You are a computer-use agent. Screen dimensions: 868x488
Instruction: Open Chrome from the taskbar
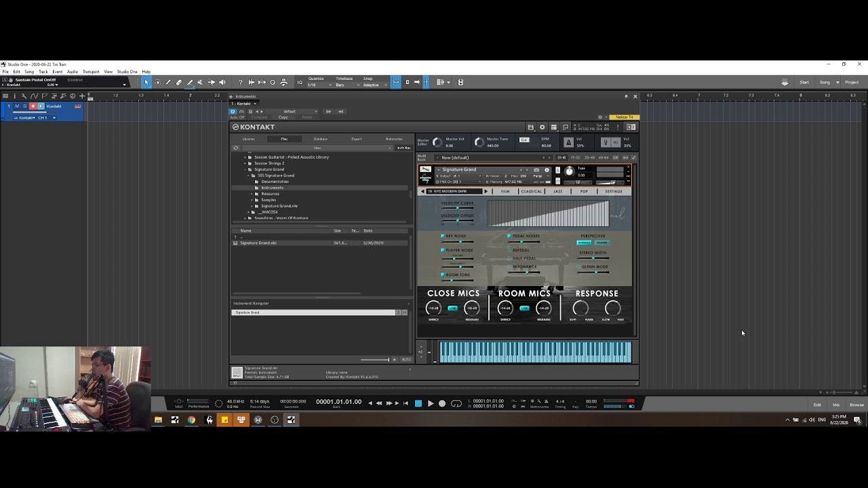(x=191, y=420)
